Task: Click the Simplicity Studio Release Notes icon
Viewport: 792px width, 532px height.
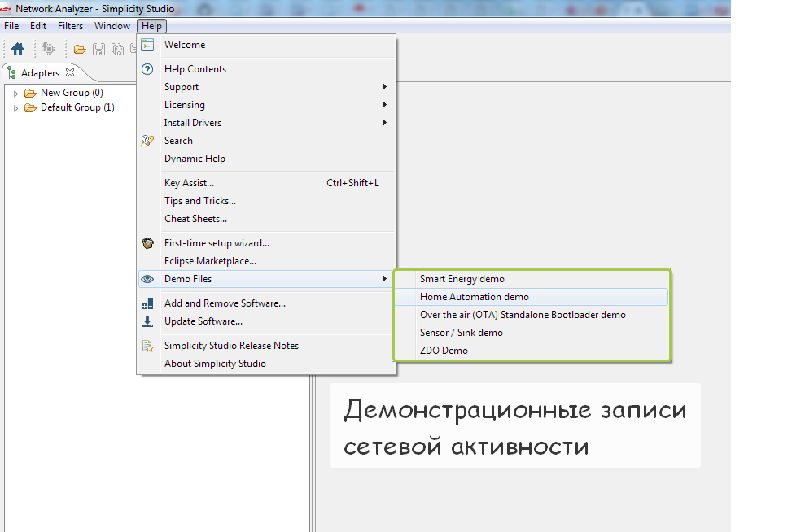Action: 147,346
